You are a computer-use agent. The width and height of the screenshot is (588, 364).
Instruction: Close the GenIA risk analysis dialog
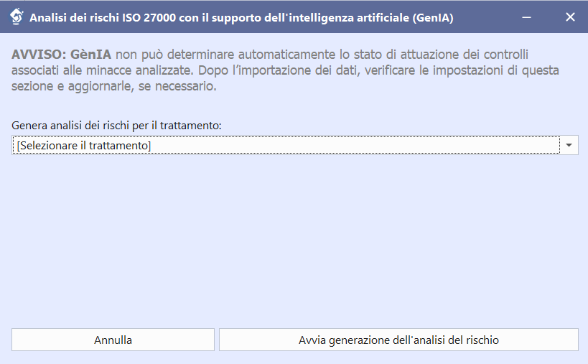pos(570,17)
